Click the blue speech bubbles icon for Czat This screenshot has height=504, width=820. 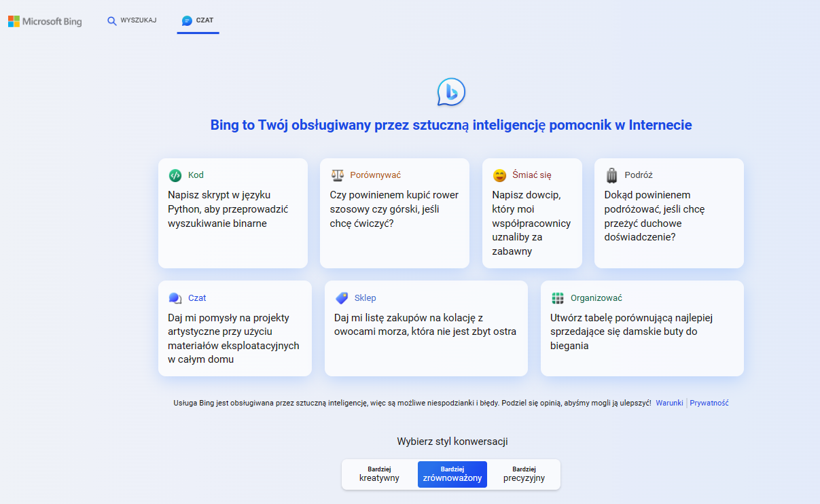(x=175, y=298)
